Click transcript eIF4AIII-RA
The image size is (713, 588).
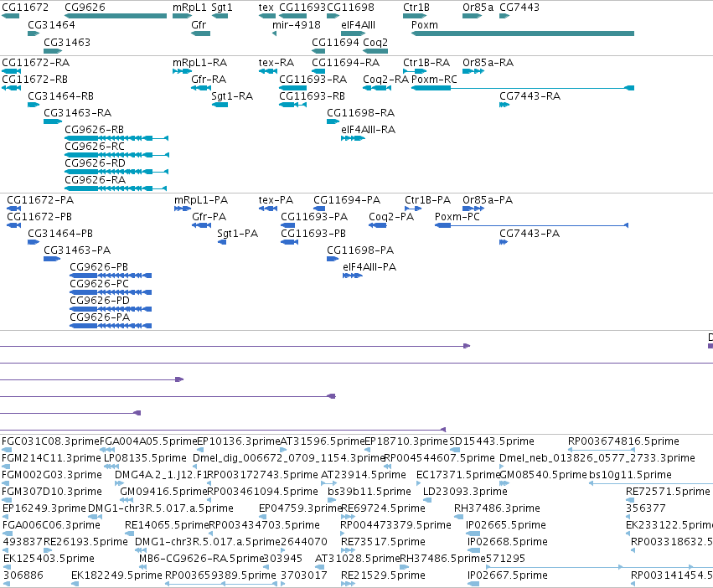point(369,130)
